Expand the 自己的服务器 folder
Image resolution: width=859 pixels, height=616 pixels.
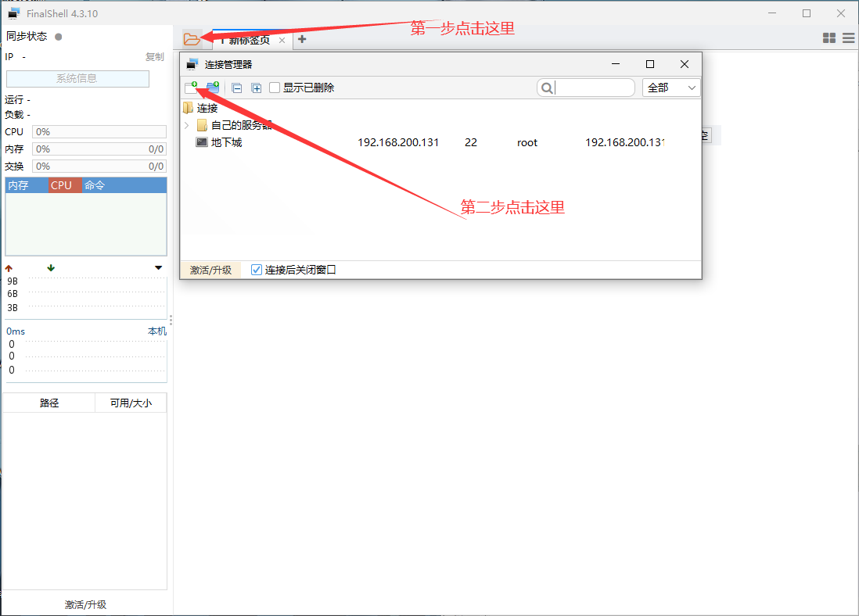pos(186,125)
